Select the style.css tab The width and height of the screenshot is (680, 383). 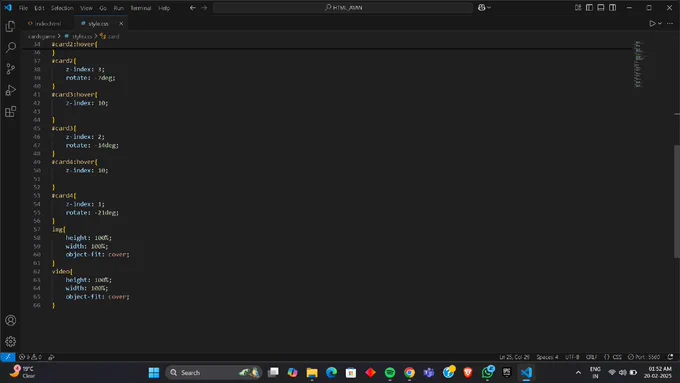pyautogui.click(x=98, y=23)
